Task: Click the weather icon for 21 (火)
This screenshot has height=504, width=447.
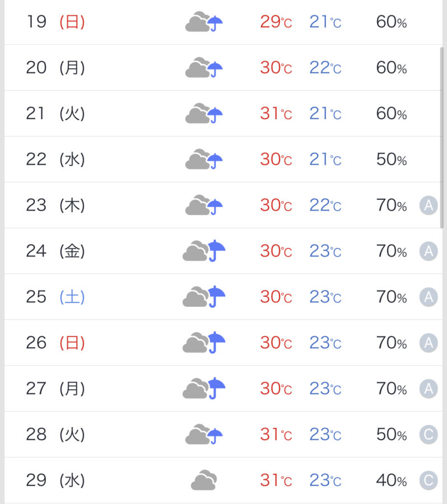Action: point(204,114)
